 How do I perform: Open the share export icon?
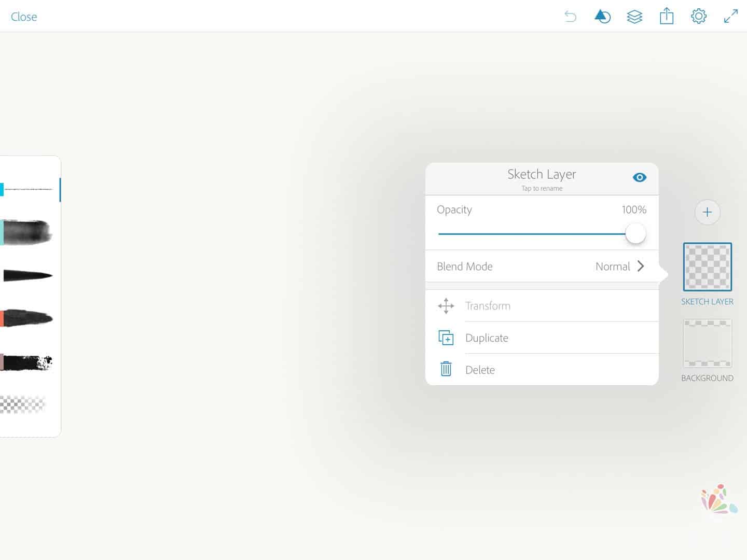[667, 17]
